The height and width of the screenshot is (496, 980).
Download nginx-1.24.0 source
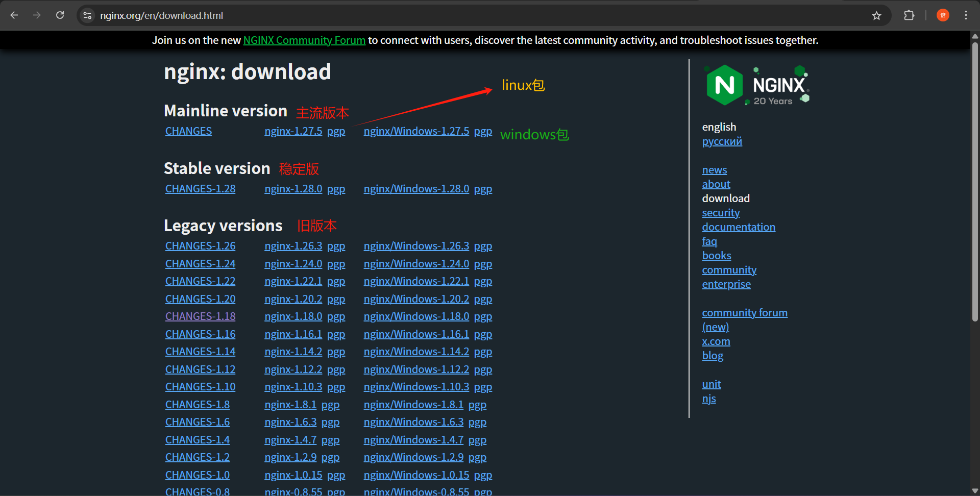(x=293, y=264)
